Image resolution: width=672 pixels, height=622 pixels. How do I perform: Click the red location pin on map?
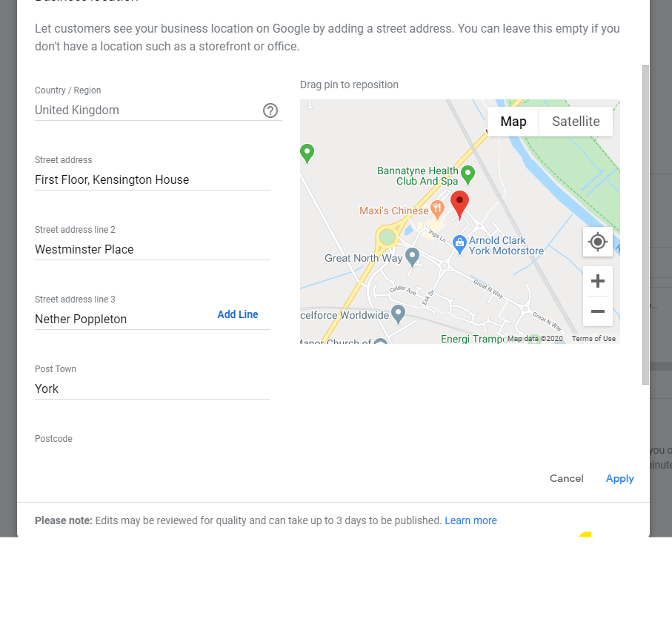pyautogui.click(x=460, y=204)
